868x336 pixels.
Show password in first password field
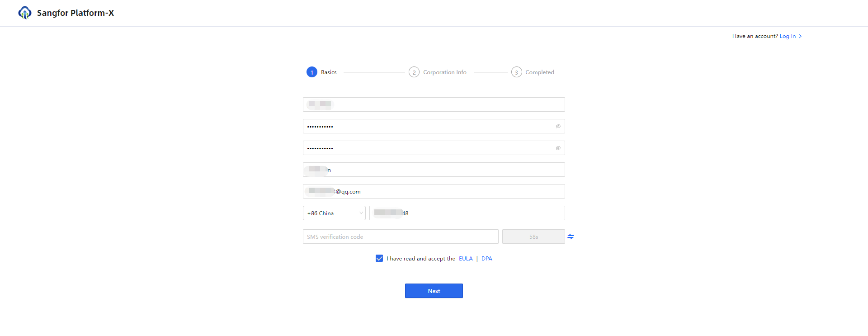(558, 126)
